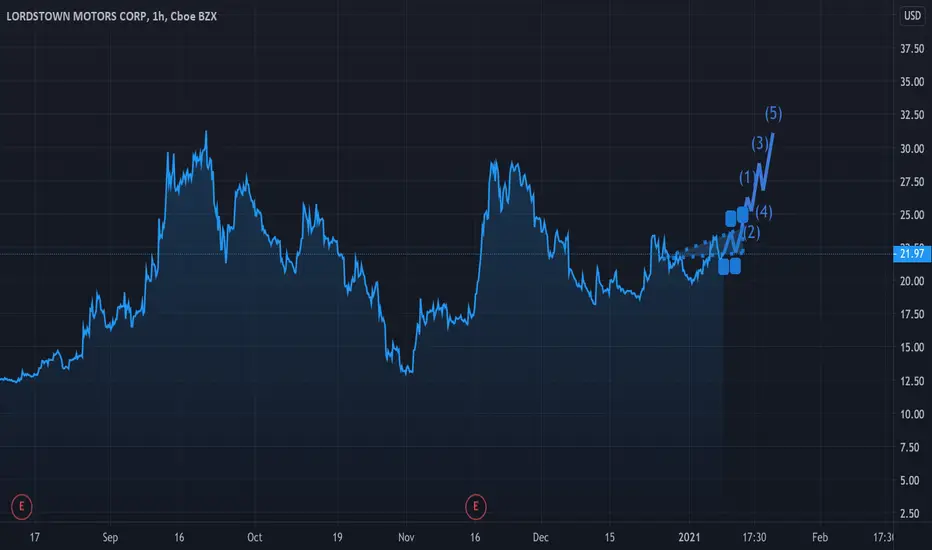Click the Feb label on time axis
Image resolution: width=932 pixels, height=550 pixels.
tap(820, 538)
